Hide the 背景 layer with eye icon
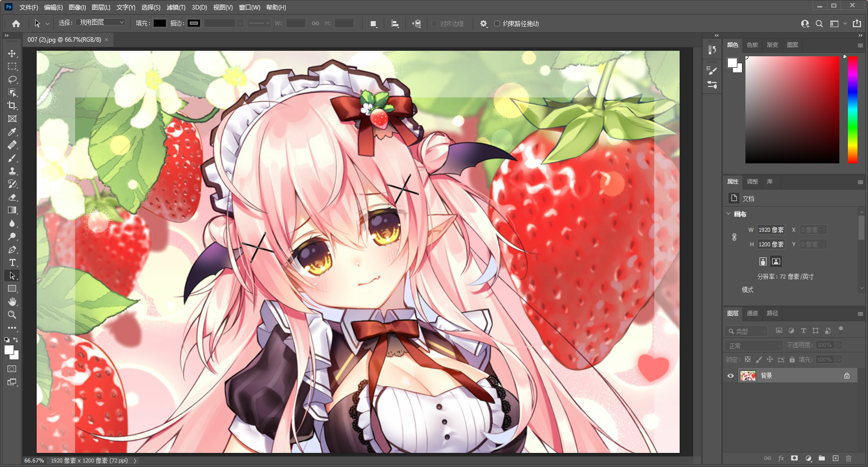Image resolution: width=868 pixels, height=467 pixels. (x=730, y=376)
